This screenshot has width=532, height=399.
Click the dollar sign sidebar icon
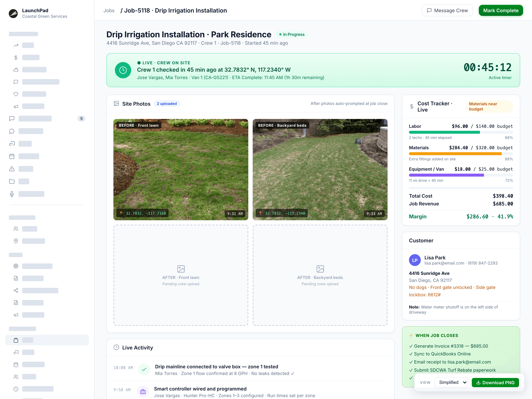tap(16, 57)
